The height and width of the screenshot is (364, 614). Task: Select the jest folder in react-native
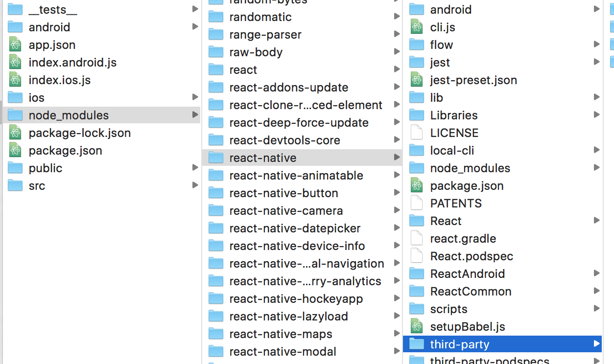click(503, 63)
